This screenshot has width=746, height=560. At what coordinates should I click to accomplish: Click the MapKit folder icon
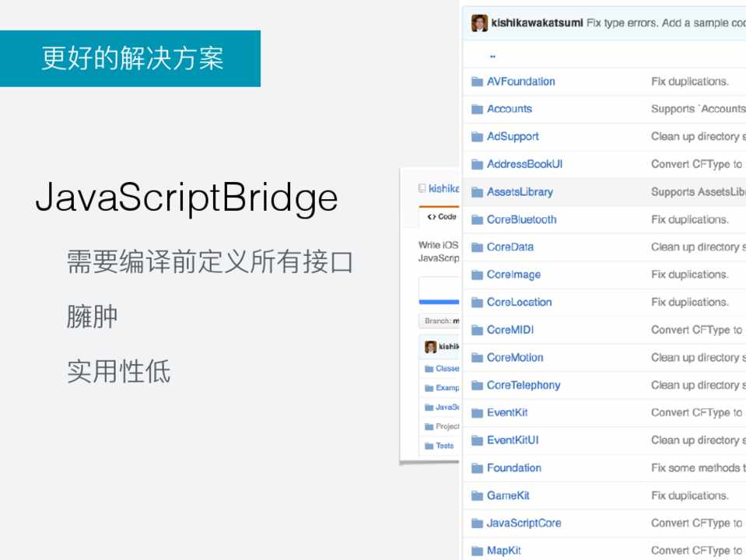[x=477, y=551]
